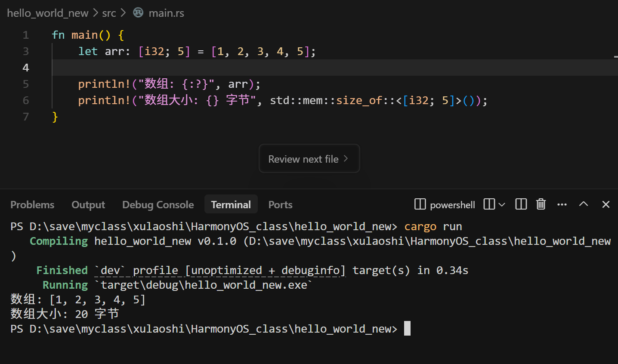Click line number 1 in the gutter
This screenshot has width=618, height=364.
pyautogui.click(x=26, y=35)
